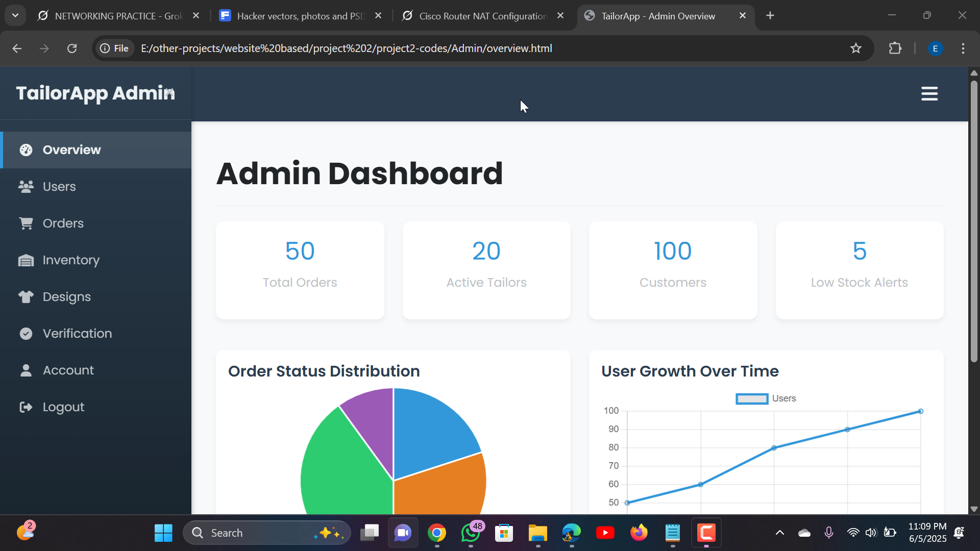The width and height of the screenshot is (980, 551).
Task: Bookmark this page with the star icon
Action: [x=856, y=48]
